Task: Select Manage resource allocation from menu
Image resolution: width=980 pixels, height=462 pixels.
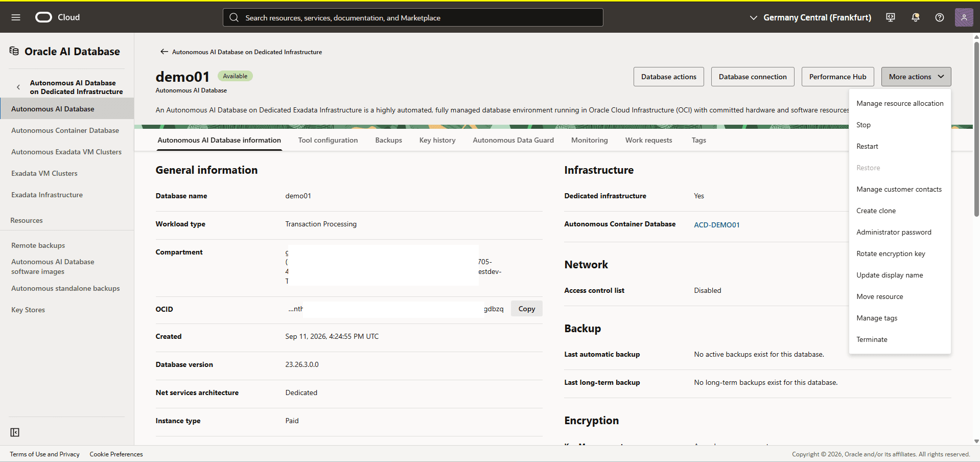Action: [x=900, y=103]
